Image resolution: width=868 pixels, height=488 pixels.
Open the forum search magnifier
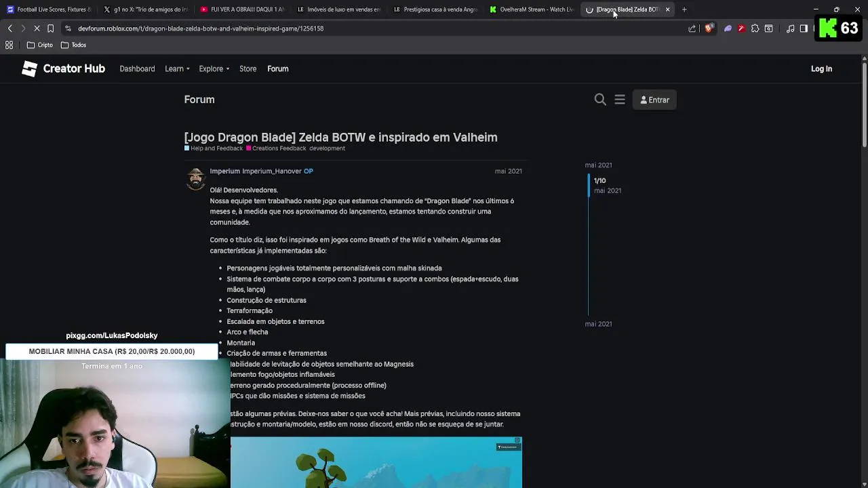pos(600,100)
